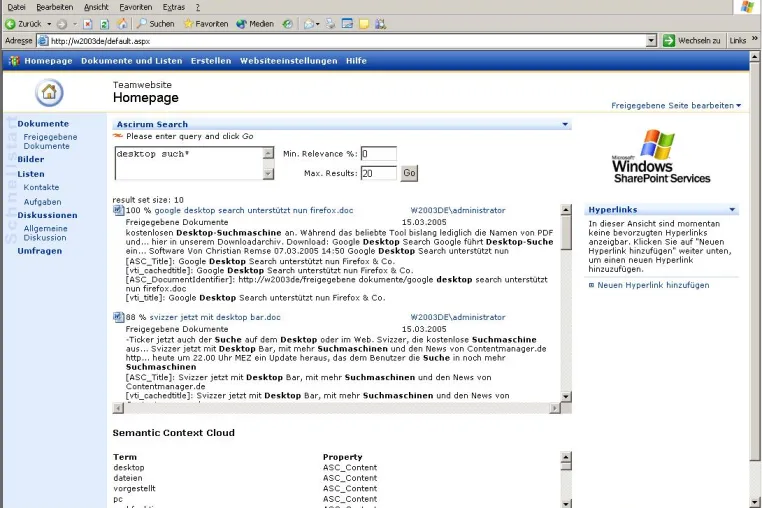Click the SharePoint logo icon before Homepage
Viewport: 762px width, 508px height.
(x=14, y=61)
